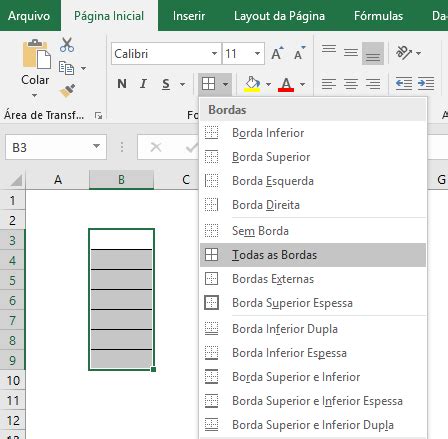Increase the indent
The image size is (448, 439).
(426, 83)
